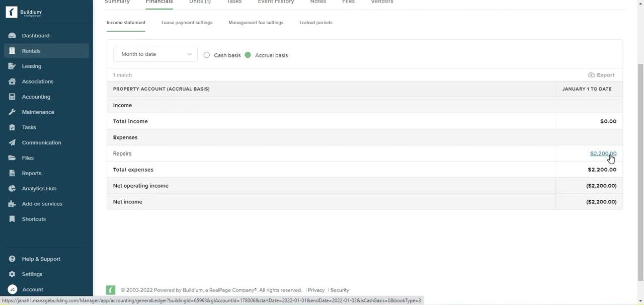644x305 pixels.
Task: Click Property Account (Accrual Basis) header
Action: pos(162,89)
